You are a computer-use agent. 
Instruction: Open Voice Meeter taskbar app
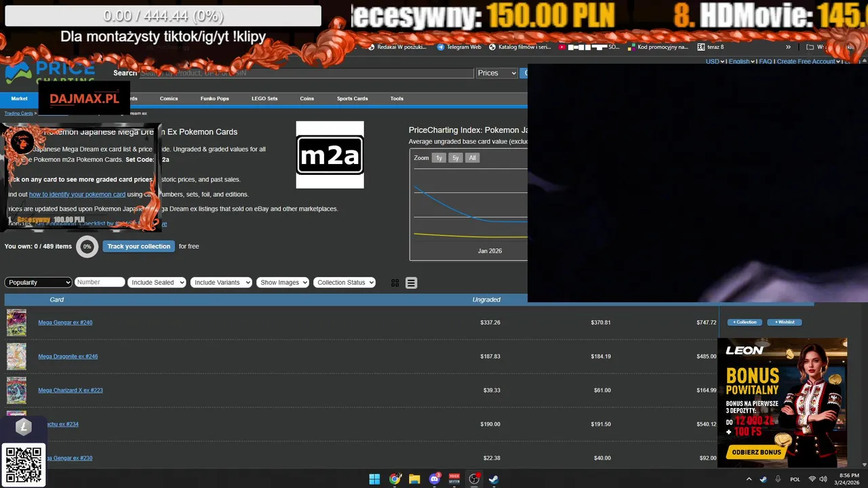coord(454,479)
